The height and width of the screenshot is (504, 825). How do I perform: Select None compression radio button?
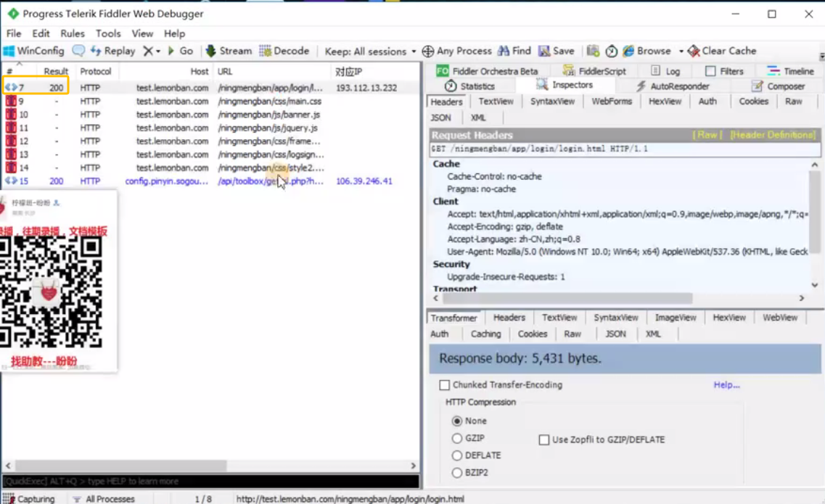tap(457, 421)
